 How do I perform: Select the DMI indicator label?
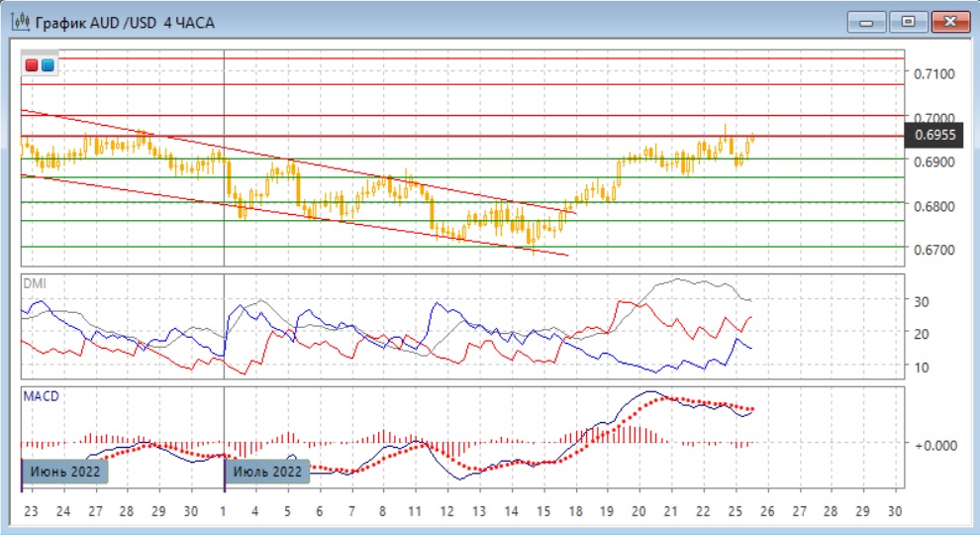34,283
